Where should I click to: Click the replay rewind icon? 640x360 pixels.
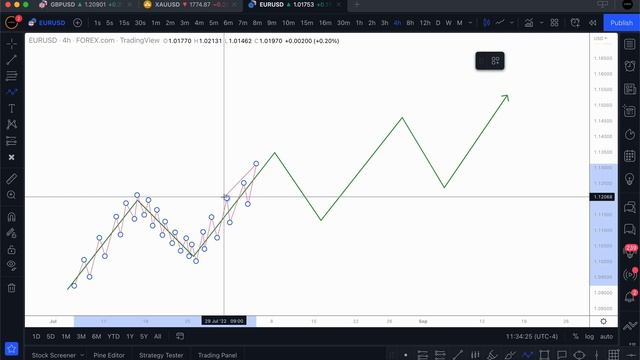point(593,23)
